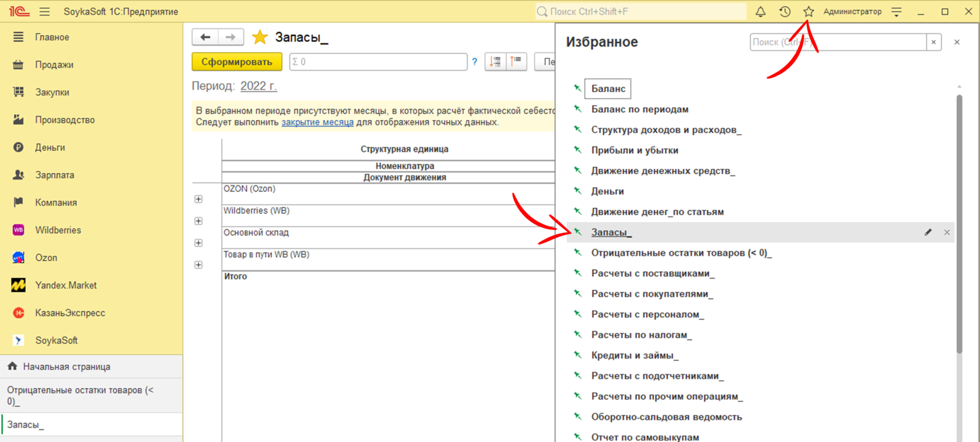
Task: Click the КазаньЭкспресс icon in sidebar
Action: point(19,313)
